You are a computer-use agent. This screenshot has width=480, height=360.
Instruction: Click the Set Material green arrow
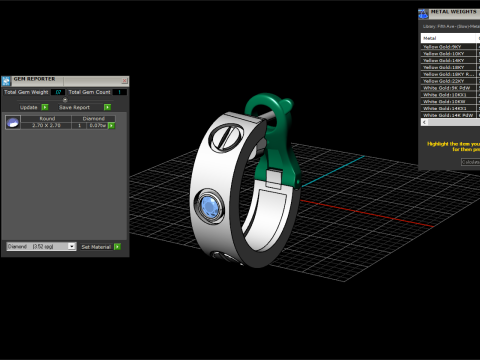click(x=117, y=247)
